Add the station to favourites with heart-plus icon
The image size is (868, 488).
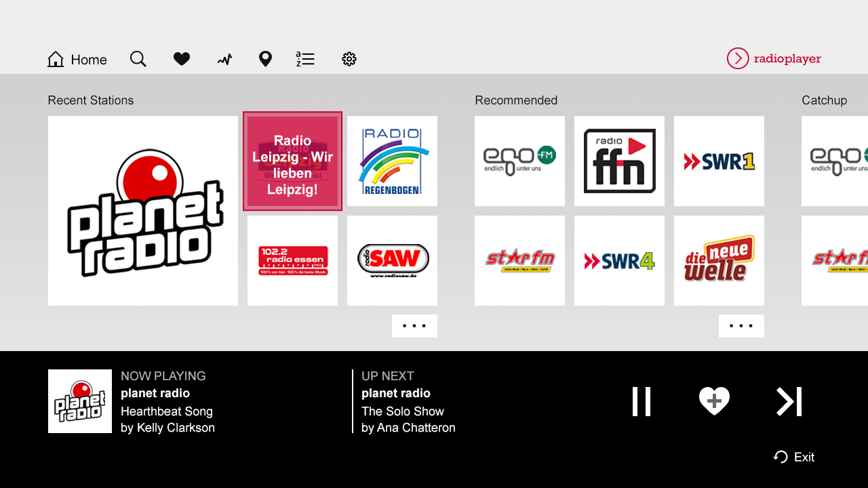coord(714,401)
